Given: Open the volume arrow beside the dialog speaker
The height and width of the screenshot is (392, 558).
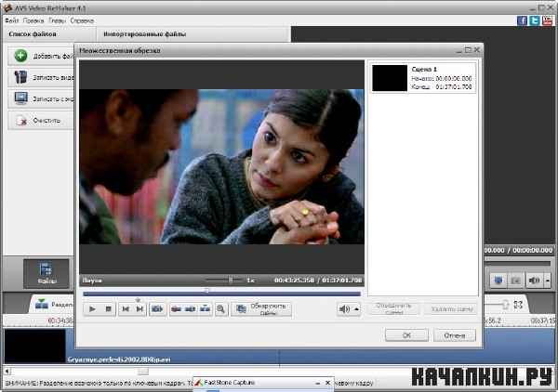Looking at the screenshot, I should click(356, 309).
